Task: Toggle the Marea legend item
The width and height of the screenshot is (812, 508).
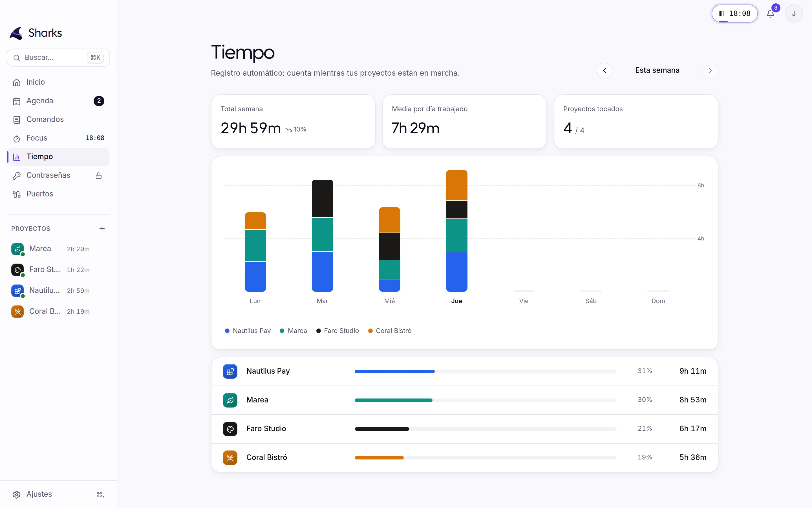Action: coord(293,331)
